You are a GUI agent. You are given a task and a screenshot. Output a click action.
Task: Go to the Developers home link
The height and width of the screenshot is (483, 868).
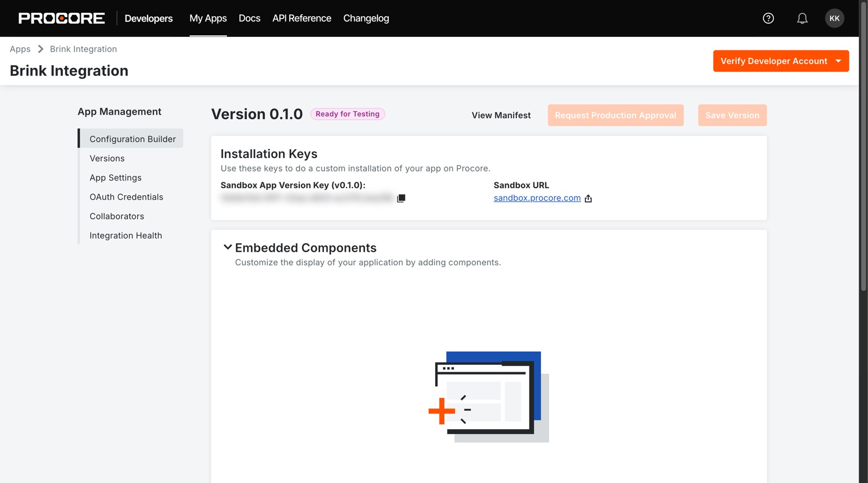pyautogui.click(x=149, y=18)
